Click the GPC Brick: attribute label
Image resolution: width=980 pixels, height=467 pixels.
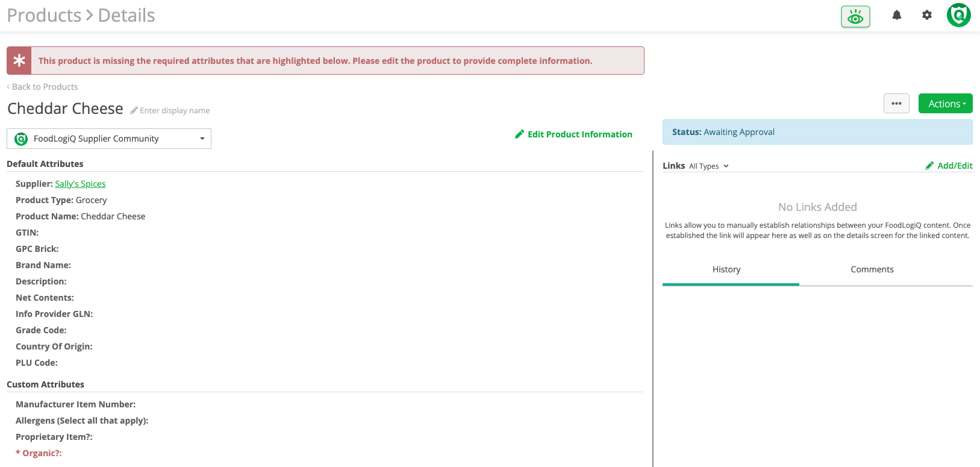37,249
